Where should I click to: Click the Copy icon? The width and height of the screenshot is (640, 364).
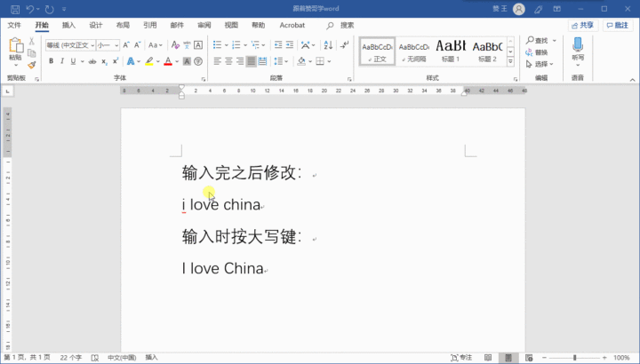point(32,53)
